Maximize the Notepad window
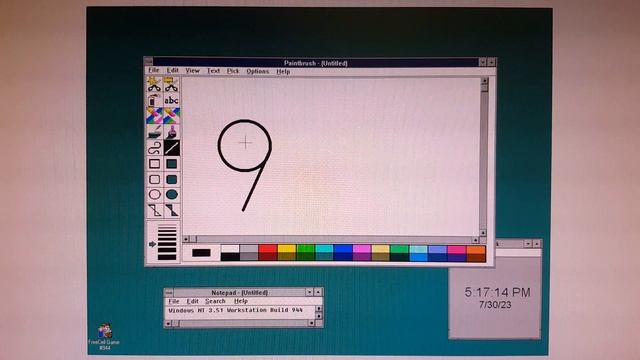640x360 pixels. coord(318,292)
